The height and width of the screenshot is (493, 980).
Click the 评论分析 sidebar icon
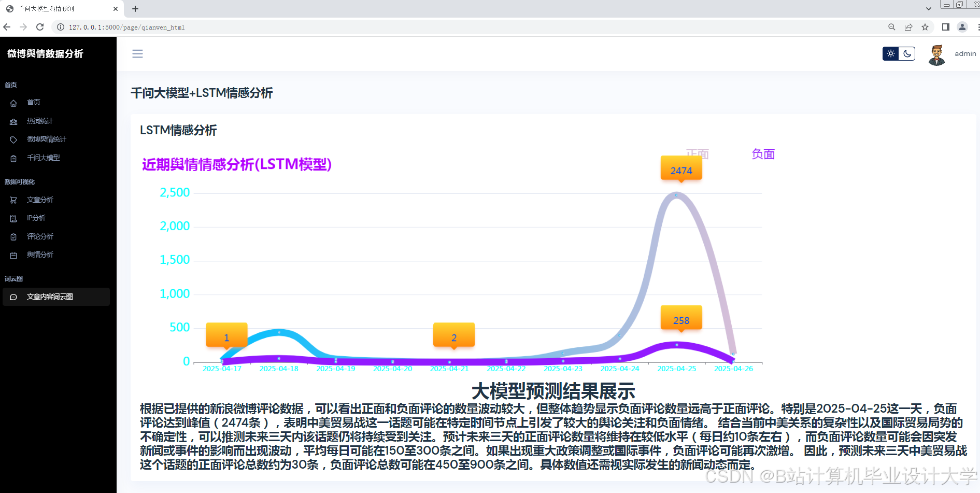point(13,236)
